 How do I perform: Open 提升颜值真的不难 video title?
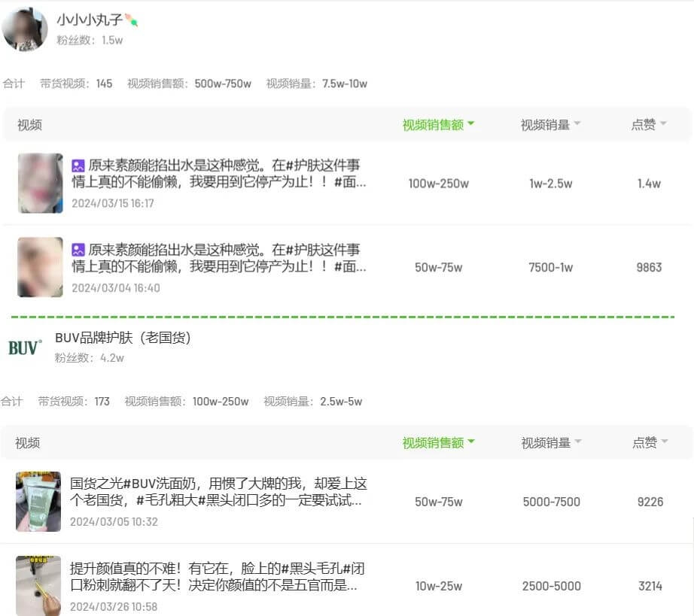click(x=218, y=577)
